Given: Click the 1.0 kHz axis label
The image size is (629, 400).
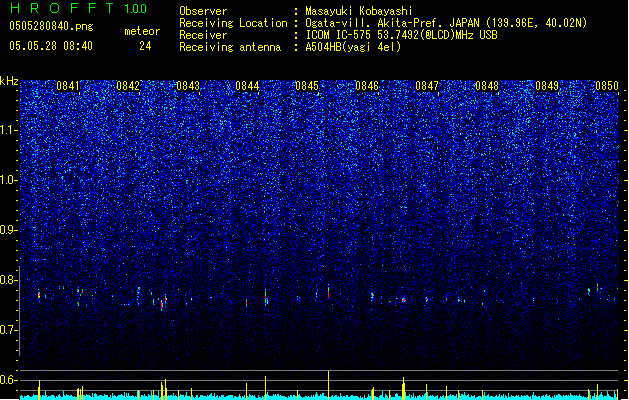Looking at the screenshot, I should pos(9,180).
